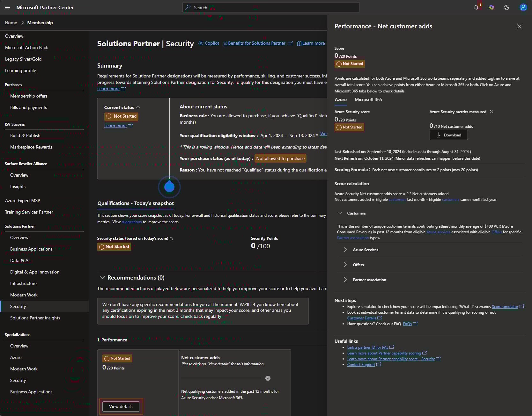Open Insights under Surface Reseller Alliance
The image size is (532, 416).
(18, 186)
